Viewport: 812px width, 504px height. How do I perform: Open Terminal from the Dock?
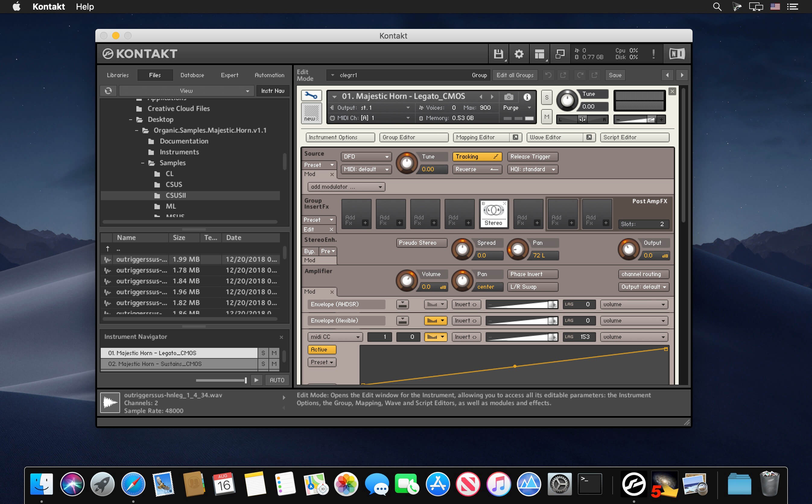(x=590, y=484)
